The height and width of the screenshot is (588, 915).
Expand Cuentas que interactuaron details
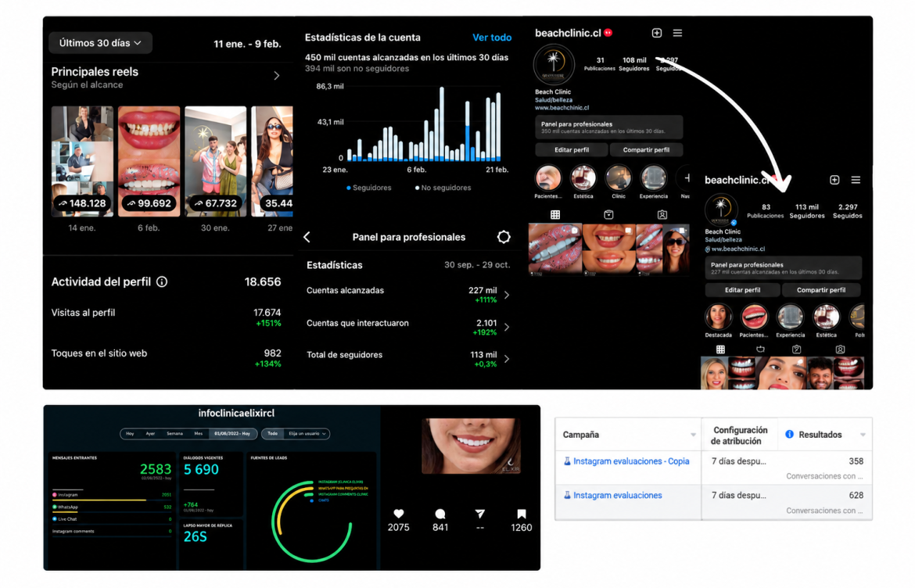click(507, 327)
